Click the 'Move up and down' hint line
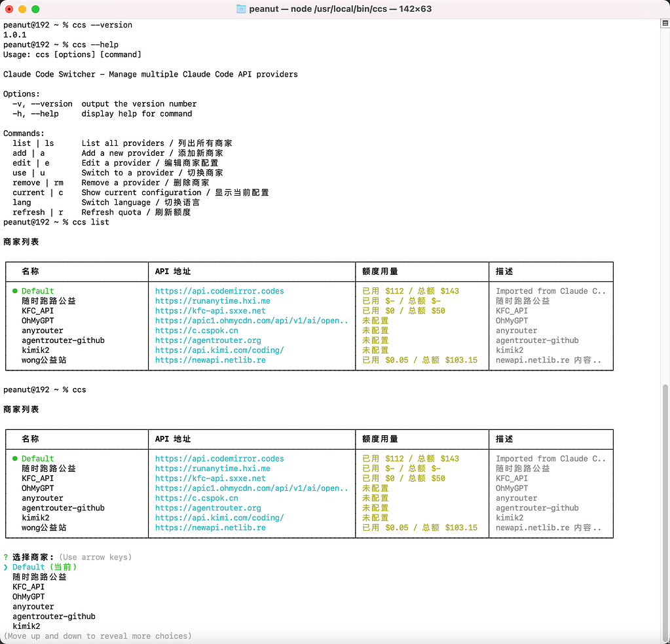The width and height of the screenshot is (670, 644). click(98, 636)
